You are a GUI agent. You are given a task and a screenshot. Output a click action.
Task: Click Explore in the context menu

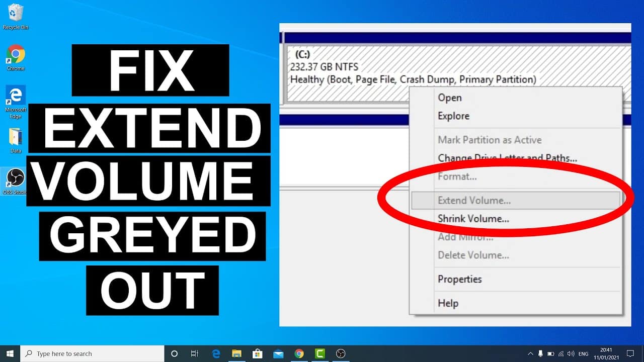(453, 116)
